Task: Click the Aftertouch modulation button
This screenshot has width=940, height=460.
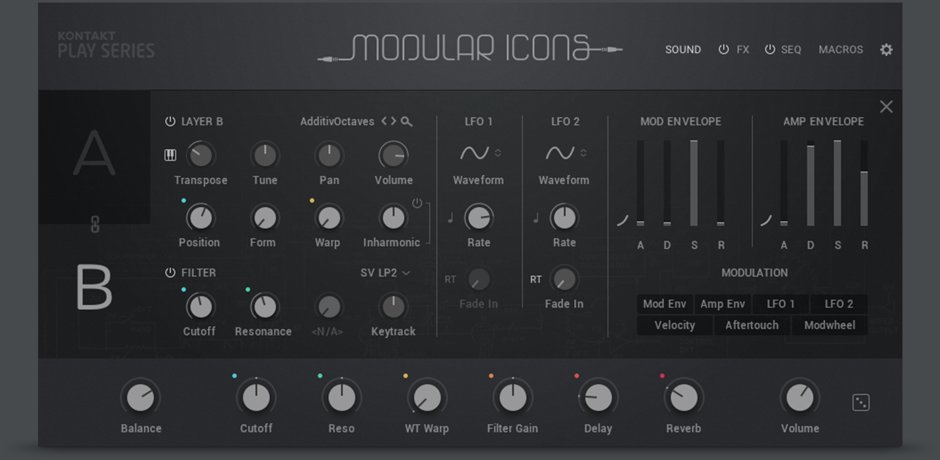Action: [752, 326]
